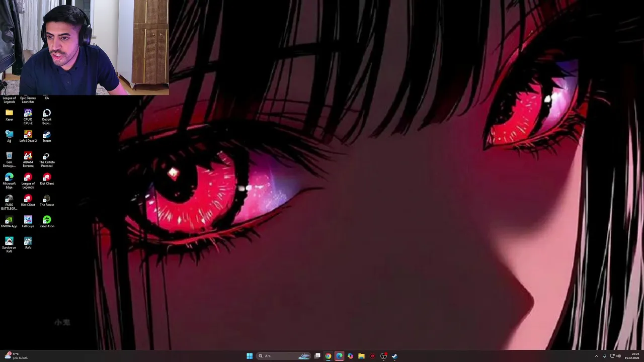Image resolution: width=644 pixels, height=362 pixels.
Task: Open the Windows Start menu
Action: 250,356
